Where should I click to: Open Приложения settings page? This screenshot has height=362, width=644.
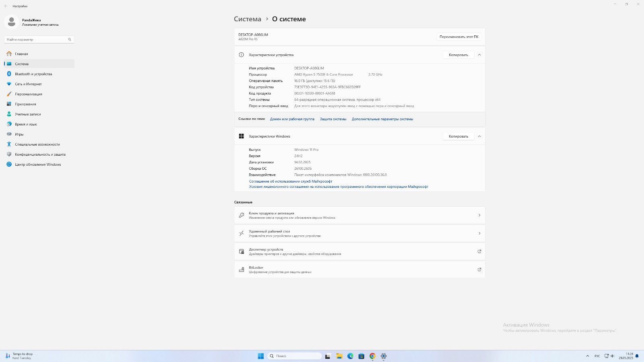coord(39,104)
